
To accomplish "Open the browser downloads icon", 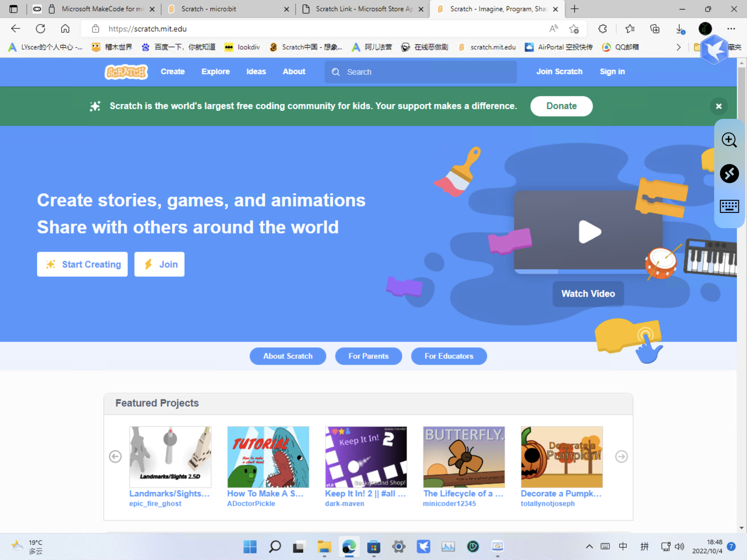I will click(680, 29).
